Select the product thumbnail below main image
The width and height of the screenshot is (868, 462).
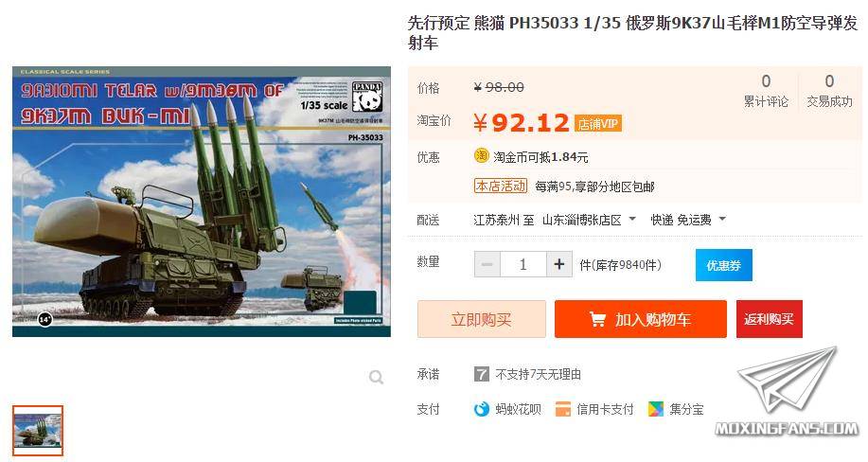(38, 431)
